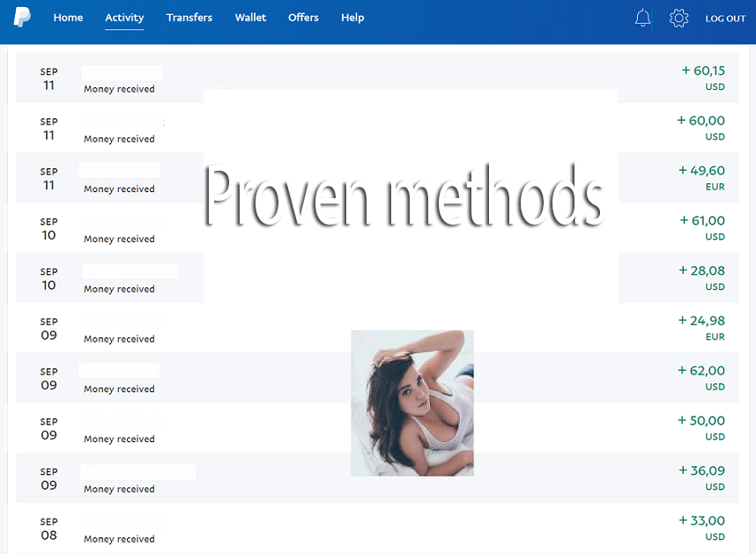
Task: Open the + 61,00 USD transaction
Action: click(x=377, y=228)
